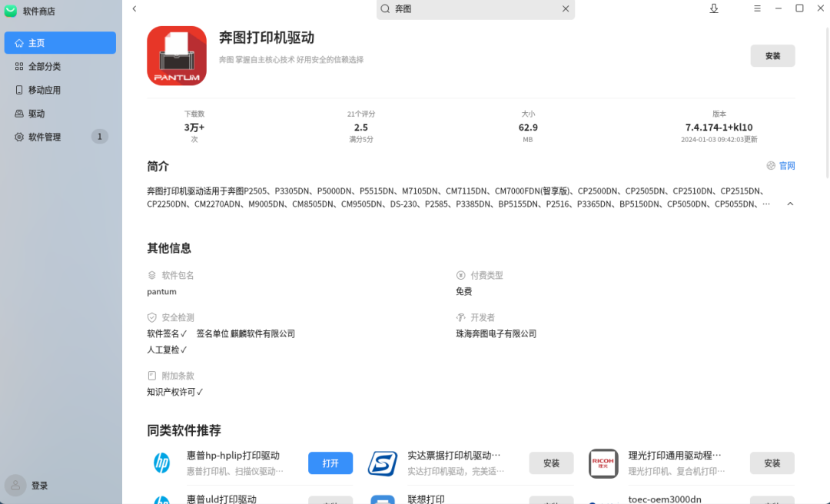Open the Drivers category
830x504 pixels.
coord(60,114)
